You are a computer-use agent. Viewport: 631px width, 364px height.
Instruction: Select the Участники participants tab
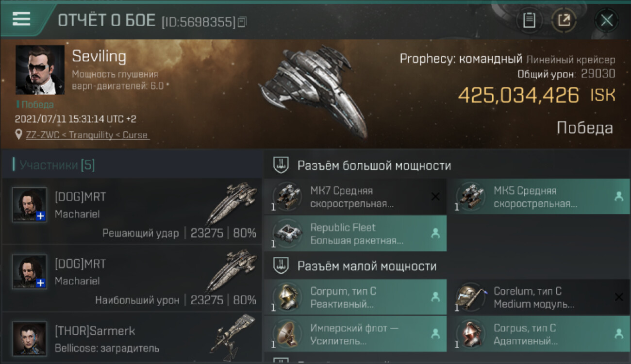click(x=54, y=165)
